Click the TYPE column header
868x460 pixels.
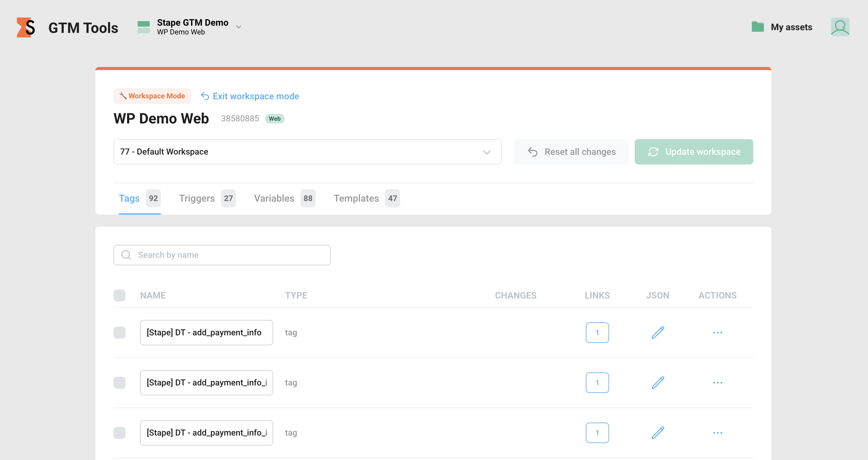pos(296,295)
